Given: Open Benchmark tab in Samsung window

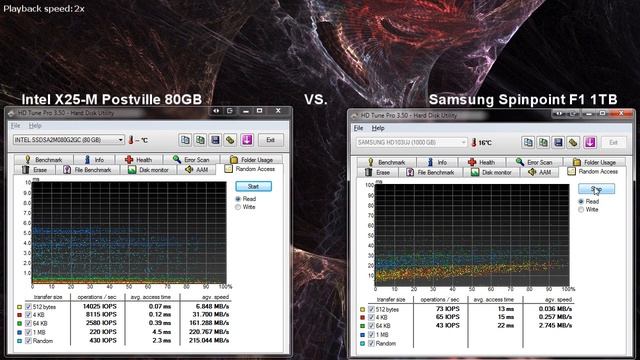Looking at the screenshot, I should point(387,162).
